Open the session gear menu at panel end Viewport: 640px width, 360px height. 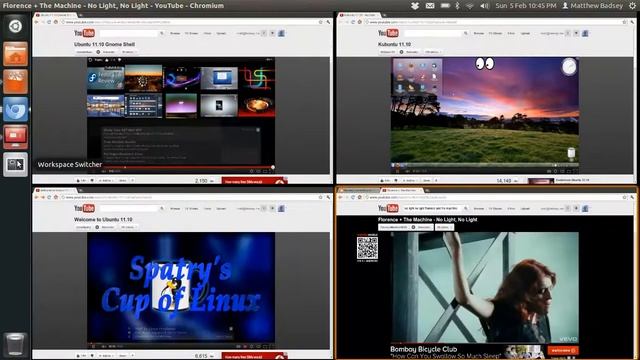click(x=633, y=6)
